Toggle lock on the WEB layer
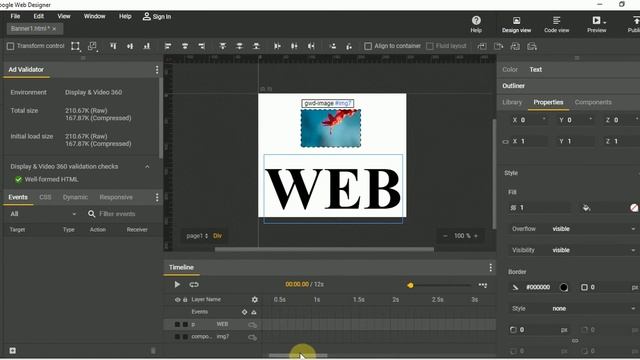Image resolution: width=640 pixels, height=360 pixels. tap(185, 324)
